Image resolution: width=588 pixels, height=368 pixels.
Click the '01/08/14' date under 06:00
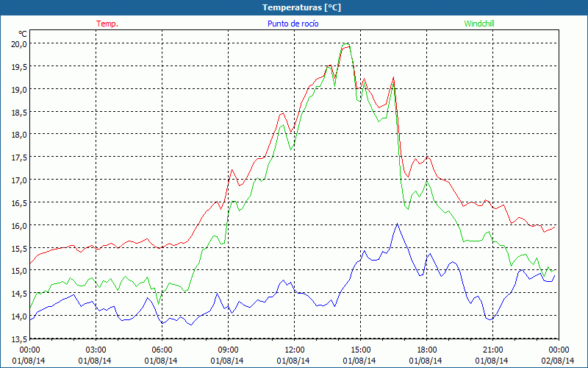(161, 361)
